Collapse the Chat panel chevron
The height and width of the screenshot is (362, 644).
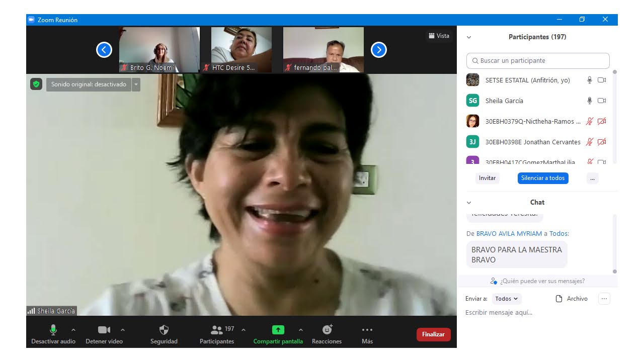click(x=469, y=203)
